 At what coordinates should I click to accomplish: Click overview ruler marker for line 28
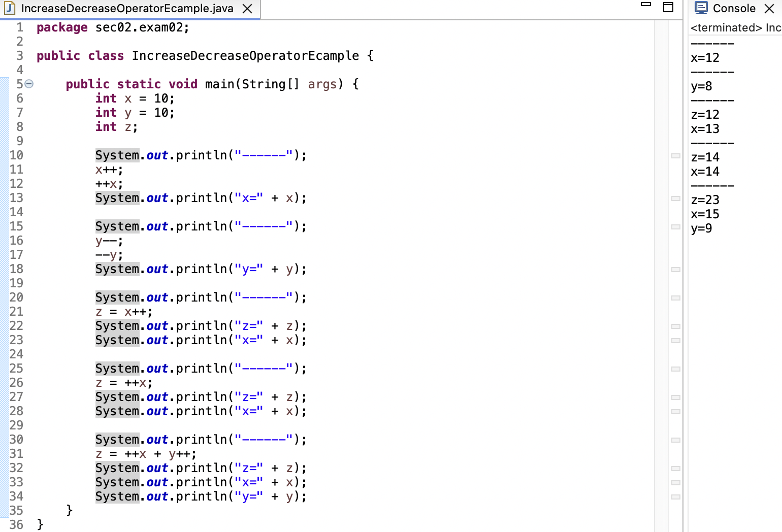676,412
